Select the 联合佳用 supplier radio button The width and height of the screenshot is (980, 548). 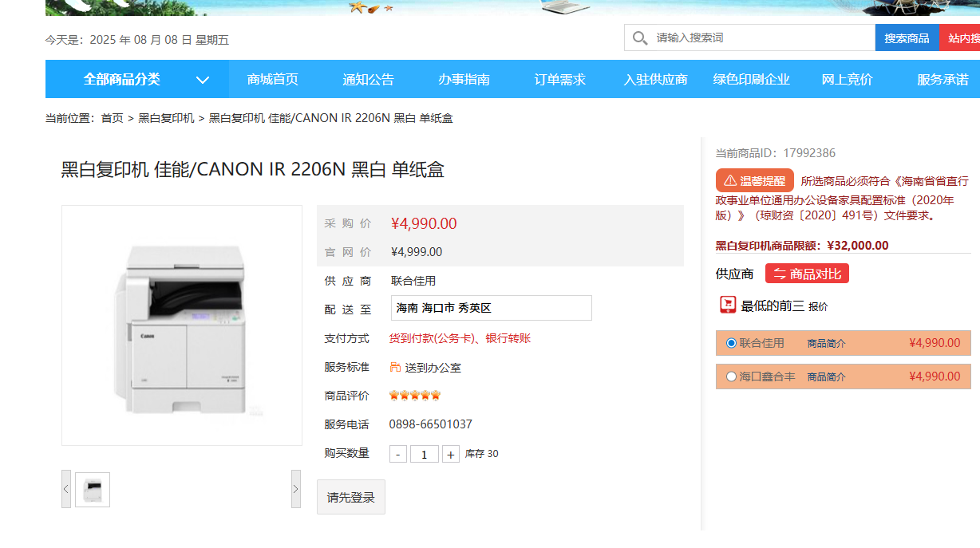[731, 343]
